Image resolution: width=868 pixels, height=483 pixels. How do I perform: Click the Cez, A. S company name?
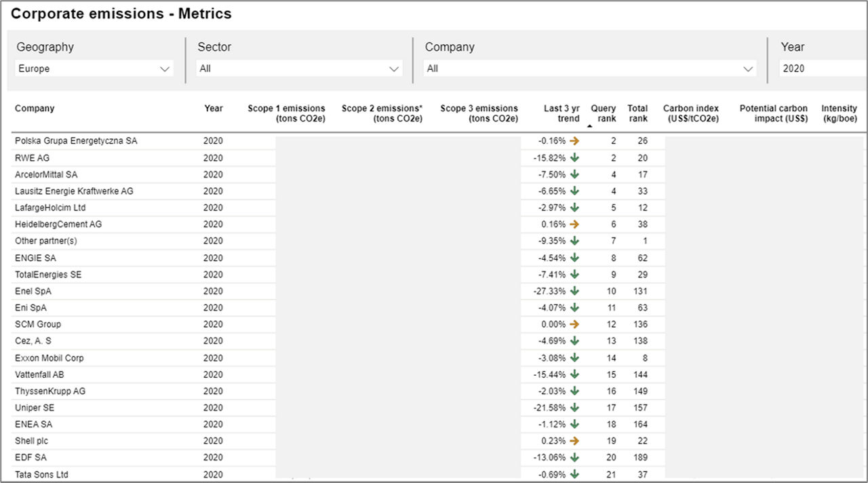[33, 341]
